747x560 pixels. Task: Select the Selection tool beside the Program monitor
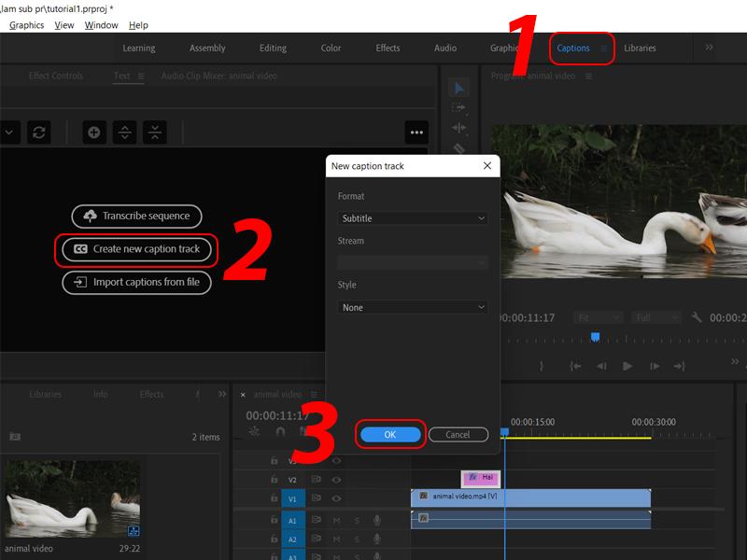[x=458, y=87]
